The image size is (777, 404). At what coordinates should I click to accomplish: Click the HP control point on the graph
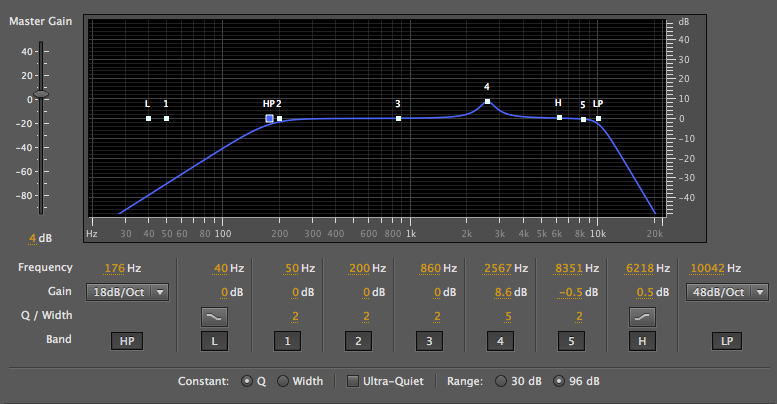[269, 118]
